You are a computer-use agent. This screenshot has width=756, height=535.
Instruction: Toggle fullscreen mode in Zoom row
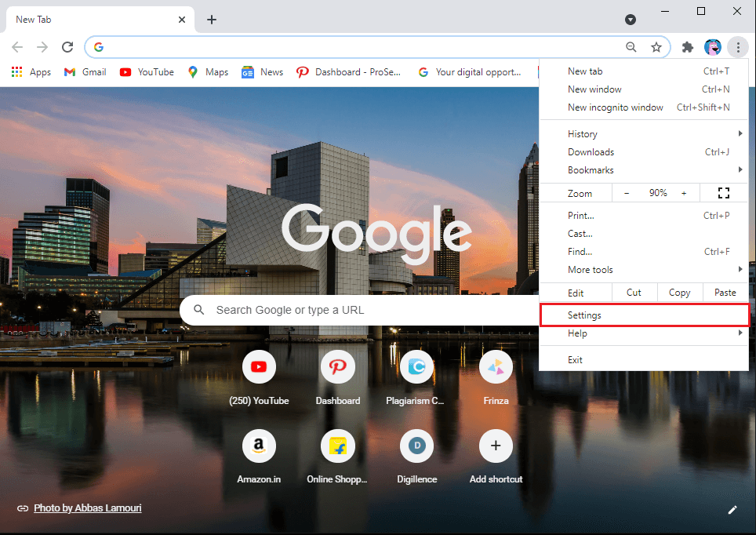[723, 193]
